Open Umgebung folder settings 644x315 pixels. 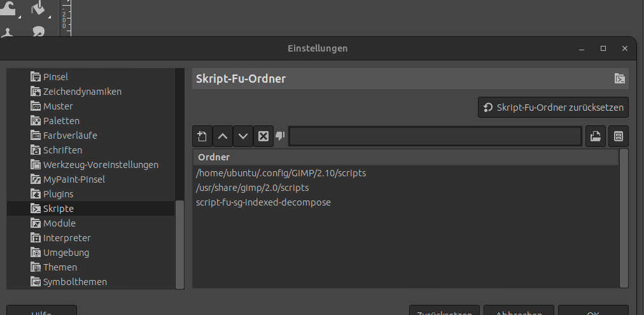pyautogui.click(x=66, y=253)
